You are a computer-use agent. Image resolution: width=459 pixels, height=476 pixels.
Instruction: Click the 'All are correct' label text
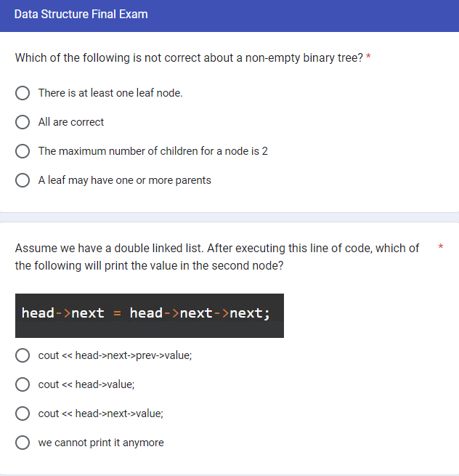point(71,122)
